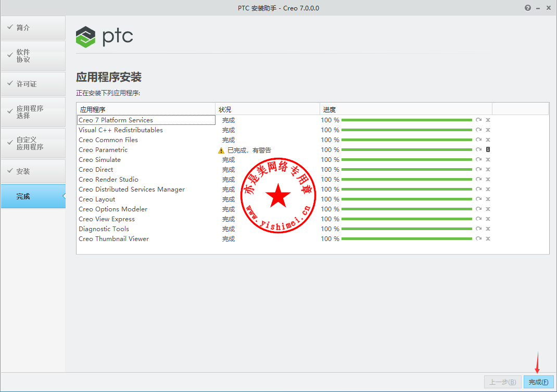The height and width of the screenshot is (392, 557).
Task: Click the retry arrow for Creo Parametric
Action: (478, 150)
